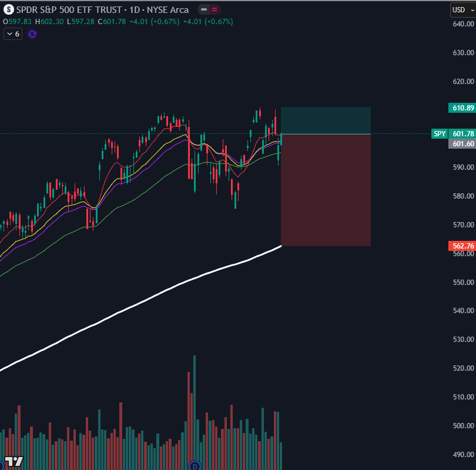Click the open value O597.83
Viewport: 476px width, 470px height.
[x=17, y=22]
